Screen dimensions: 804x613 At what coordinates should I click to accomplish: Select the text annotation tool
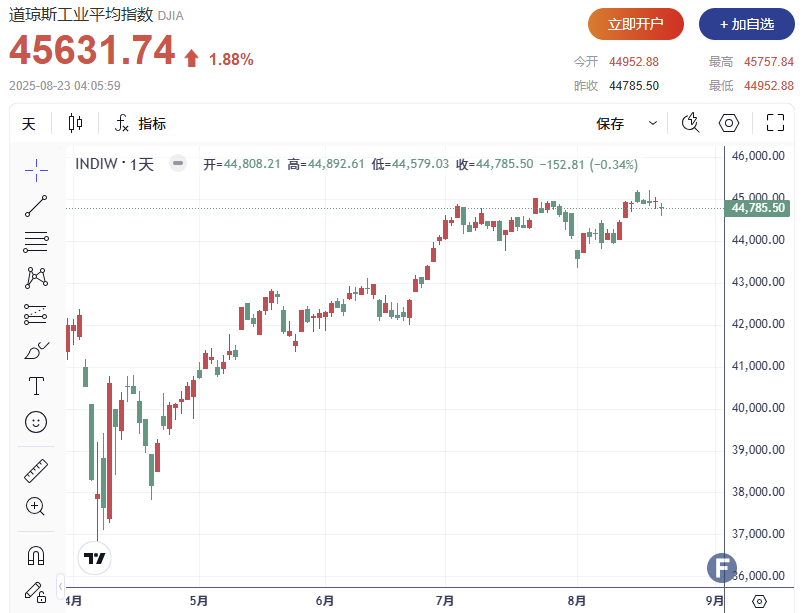(x=36, y=386)
